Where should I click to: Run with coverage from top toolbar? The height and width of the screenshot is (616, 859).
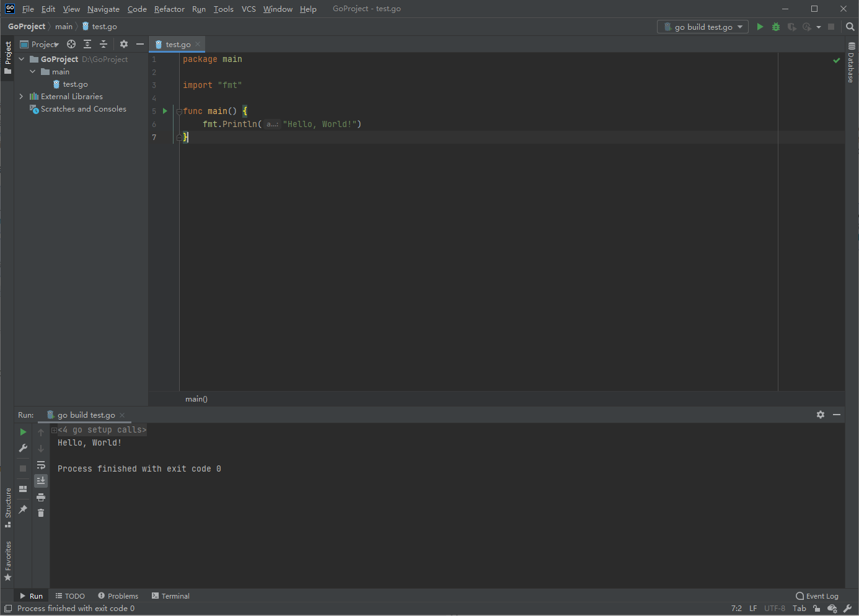(x=791, y=27)
